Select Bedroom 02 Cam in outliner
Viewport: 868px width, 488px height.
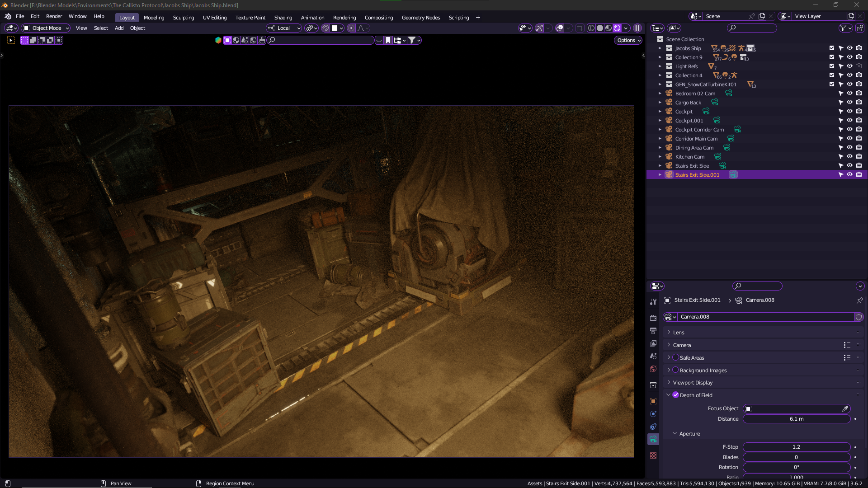(x=695, y=94)
